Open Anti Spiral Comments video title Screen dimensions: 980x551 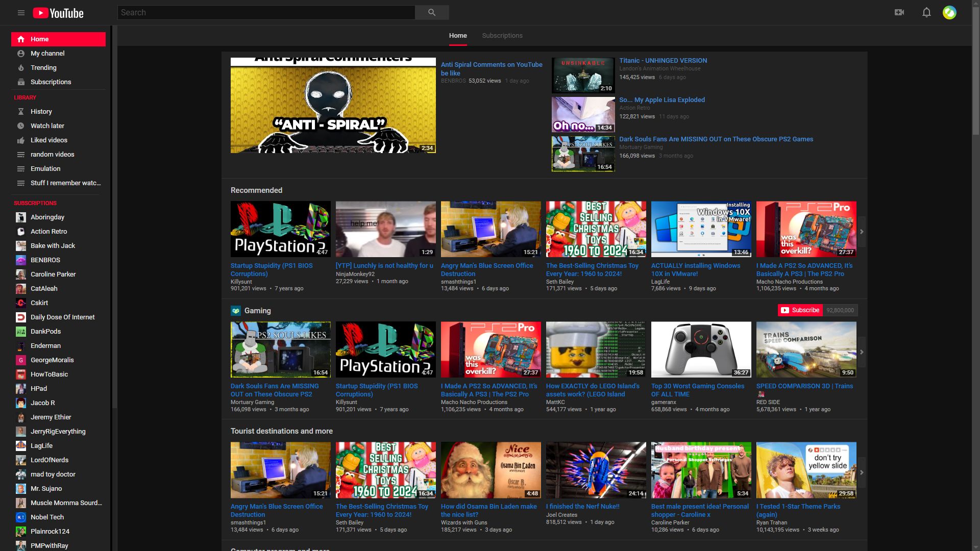[492, 69]
